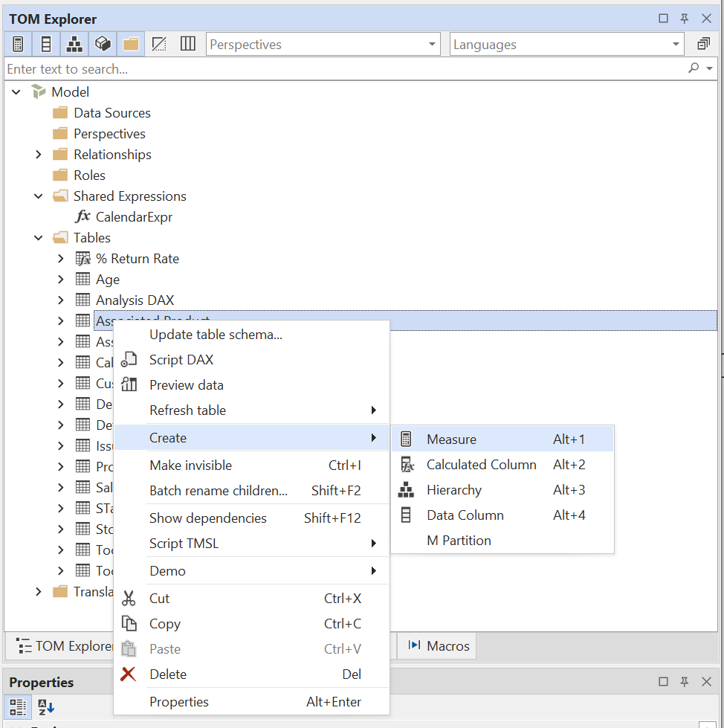Click the Preview data icon
724x728 pixels.
click(x=129, y=385)
